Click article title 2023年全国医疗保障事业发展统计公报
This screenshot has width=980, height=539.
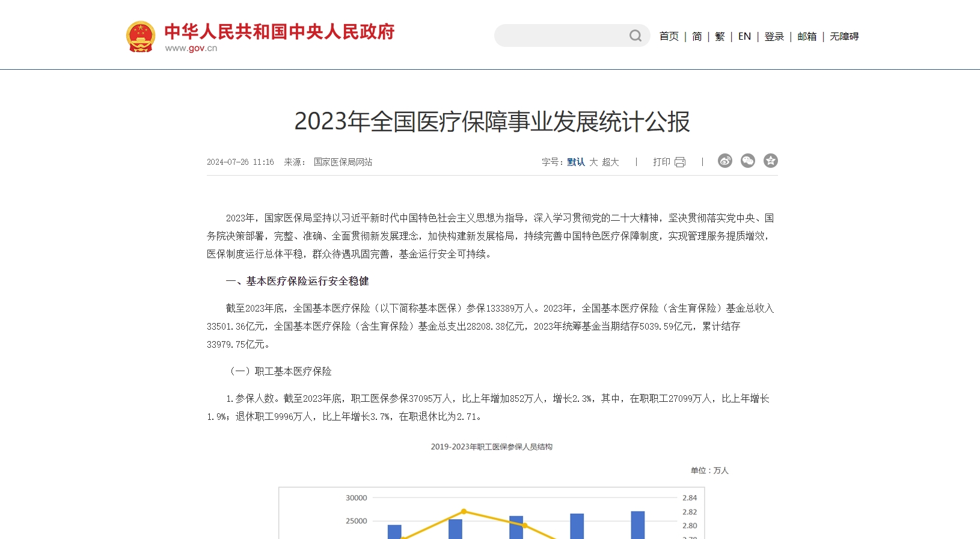pos(492,122)
